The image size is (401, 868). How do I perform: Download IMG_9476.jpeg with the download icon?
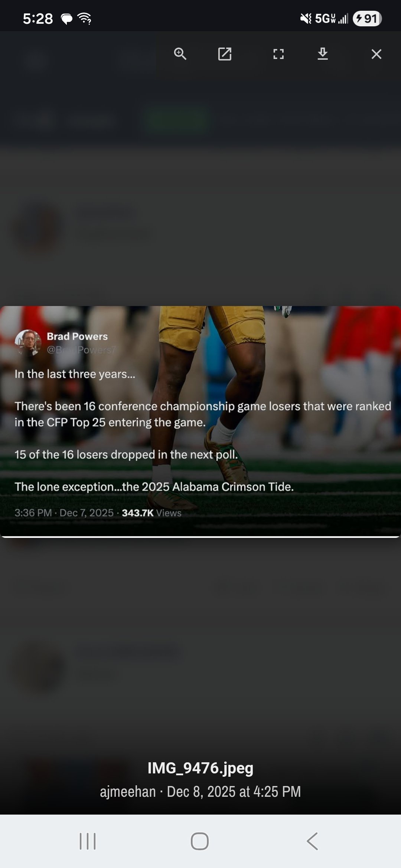click(x=323, y=54)
